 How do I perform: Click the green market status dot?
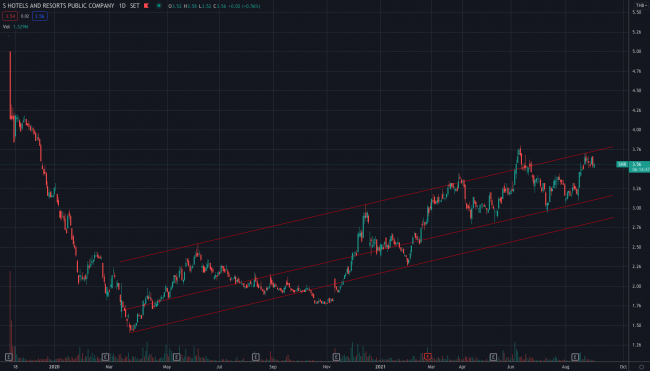pyautogui.click(x=159, y=6)
